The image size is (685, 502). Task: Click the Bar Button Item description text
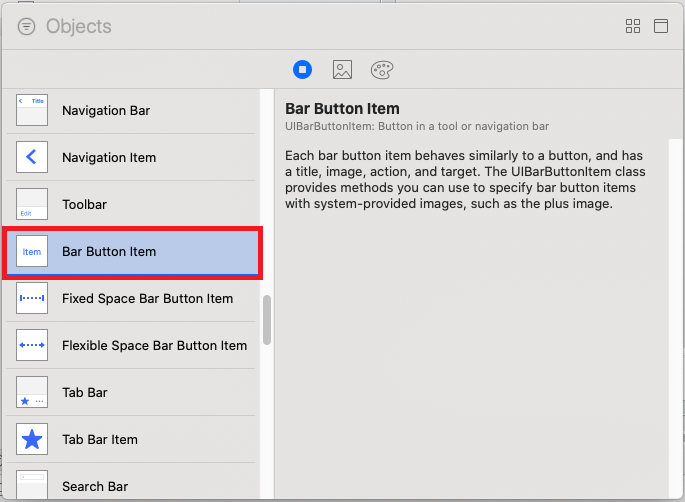click(x=465, y=180)
